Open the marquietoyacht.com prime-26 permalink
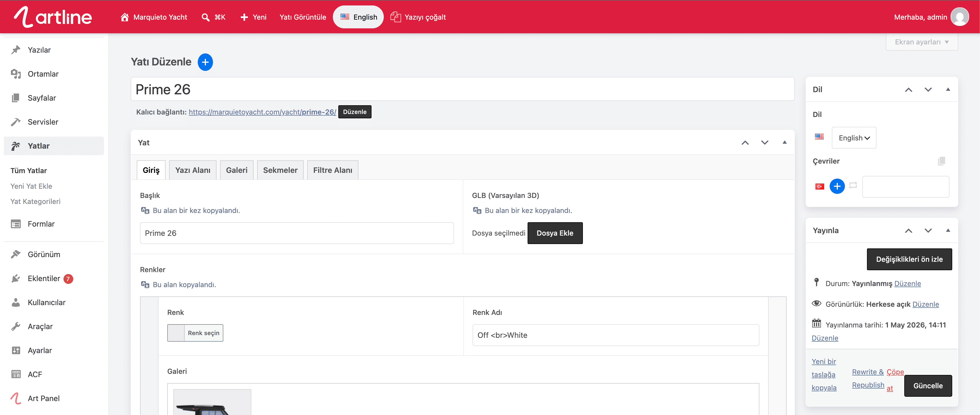Image resolution: width=980 pixels, height=415 pixels. [263, 112]
